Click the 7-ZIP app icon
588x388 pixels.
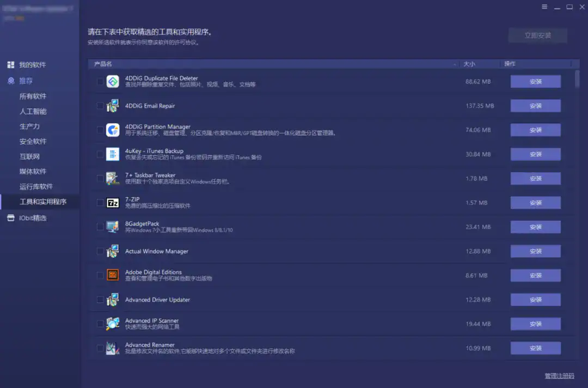click(x=113, y=203)
